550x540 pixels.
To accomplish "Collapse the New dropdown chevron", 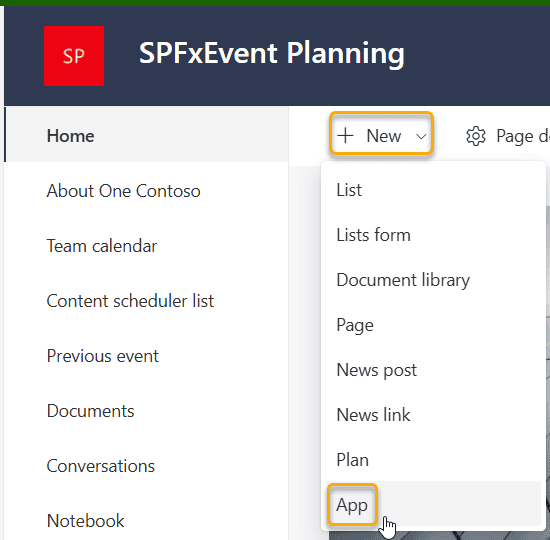I will pos(421,136).
